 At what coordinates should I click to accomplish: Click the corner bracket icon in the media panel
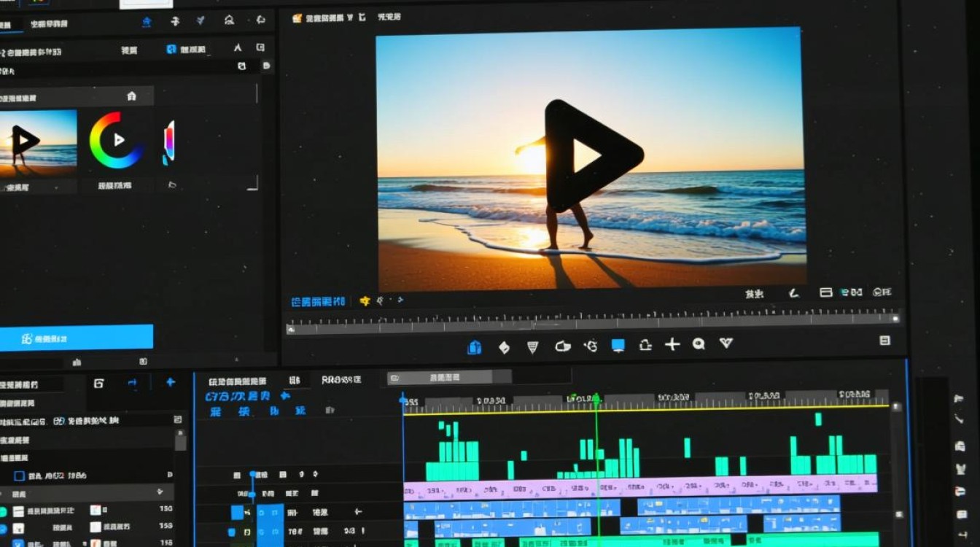pos(252,183)
